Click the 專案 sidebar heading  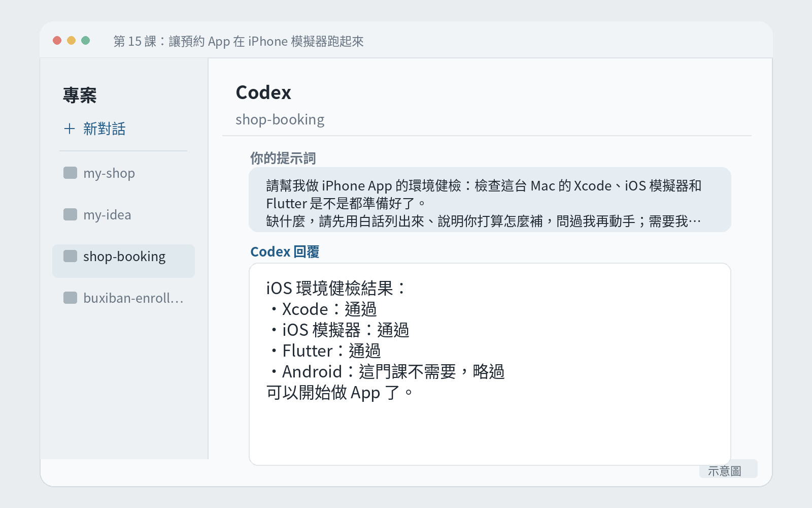(x=80, y=96)
